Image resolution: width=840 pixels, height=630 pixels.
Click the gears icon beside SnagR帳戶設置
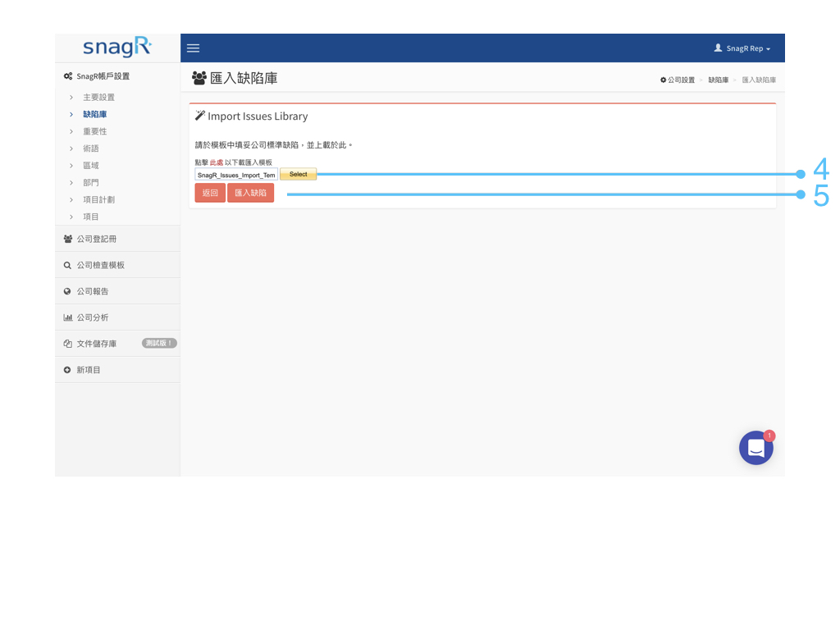68,76
